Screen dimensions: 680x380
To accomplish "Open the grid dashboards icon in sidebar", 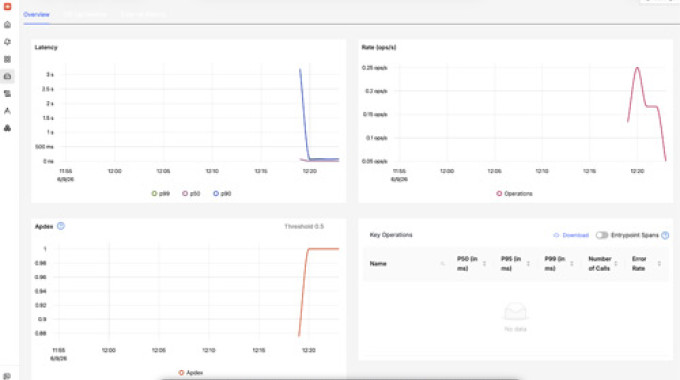I will pos(7,59).
